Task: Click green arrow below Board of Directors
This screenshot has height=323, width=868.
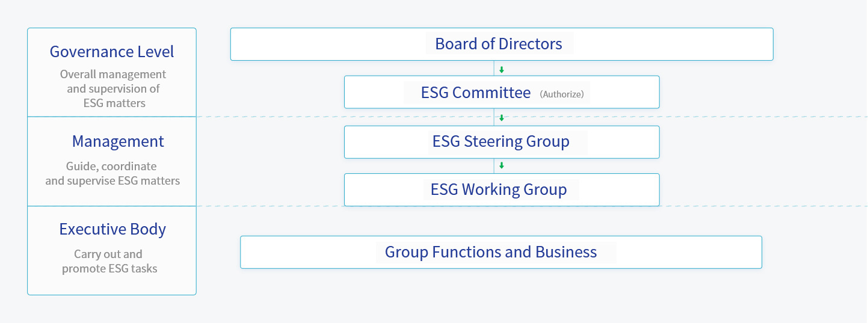Action: (x=502, y=70)
